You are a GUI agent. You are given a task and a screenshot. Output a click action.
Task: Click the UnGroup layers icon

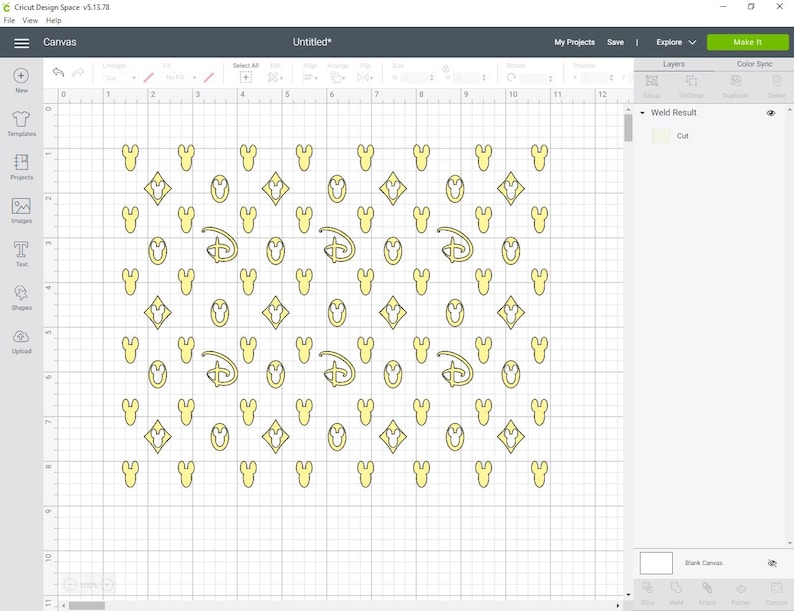tap(691, 80)
